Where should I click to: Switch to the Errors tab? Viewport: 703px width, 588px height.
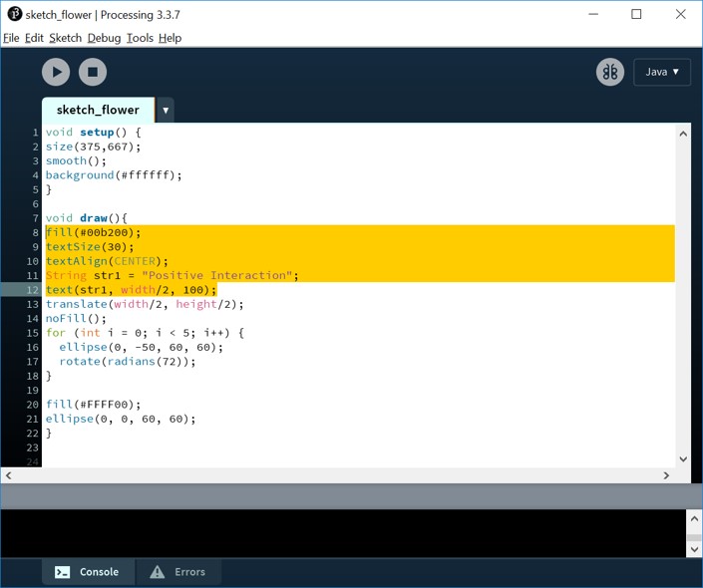(x=178, y=572)
